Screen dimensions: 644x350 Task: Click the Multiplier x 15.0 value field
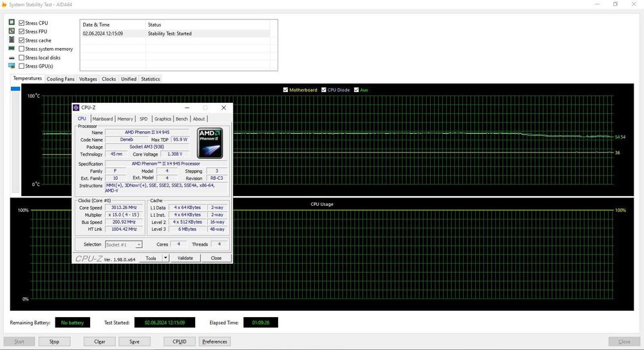click(124, 215)
